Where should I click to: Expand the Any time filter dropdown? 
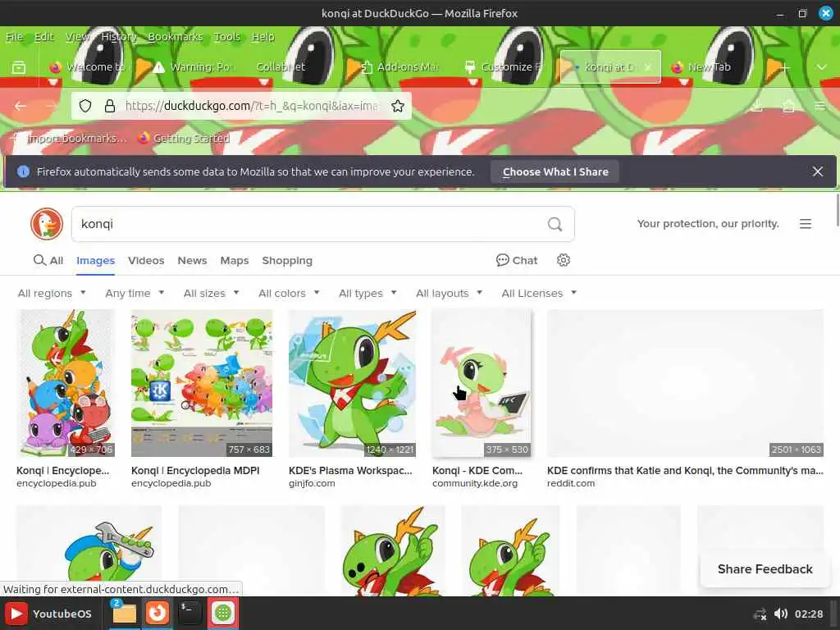pyautogui.click(x=135, y=293)
